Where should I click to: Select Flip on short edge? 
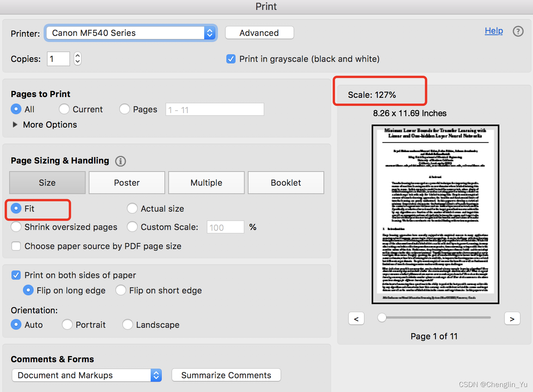click(121, 290)
